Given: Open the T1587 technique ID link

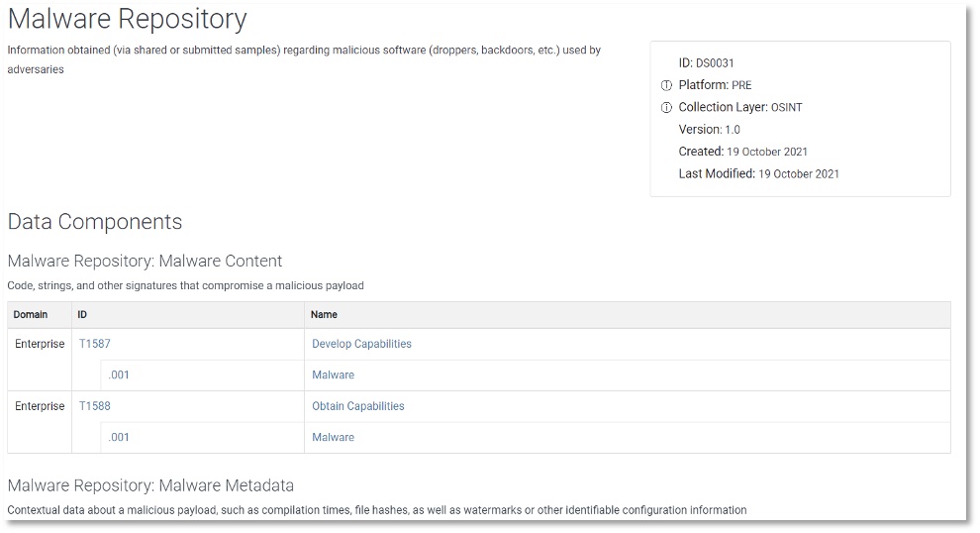Looking at the screenshot, I should [94, 344].
